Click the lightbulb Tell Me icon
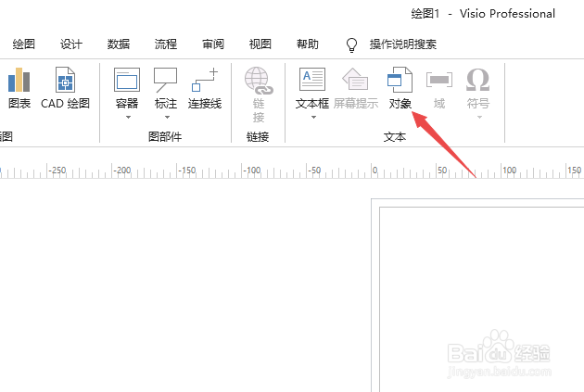Viewport: 584px width, 392px height. pos(351,45)
